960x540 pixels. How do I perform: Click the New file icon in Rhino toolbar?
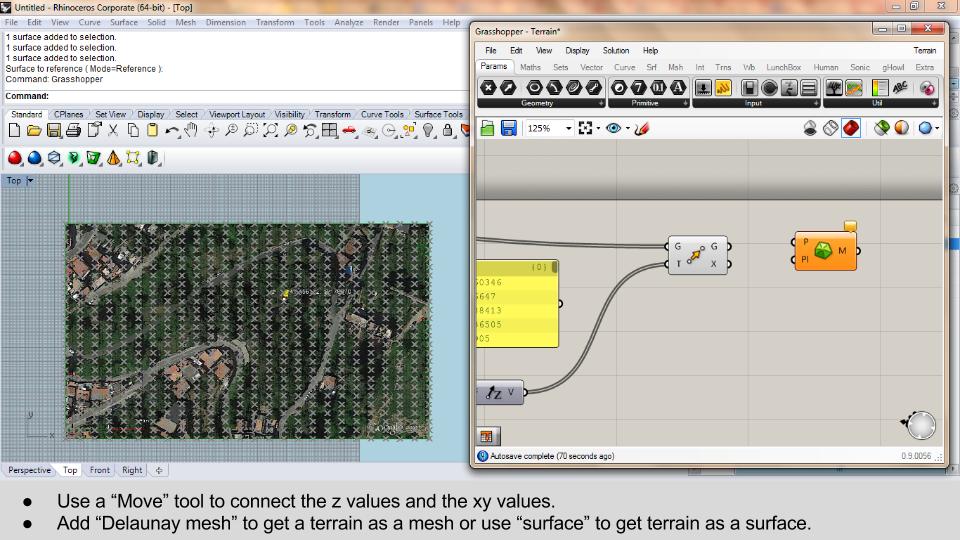click(14, 130)
